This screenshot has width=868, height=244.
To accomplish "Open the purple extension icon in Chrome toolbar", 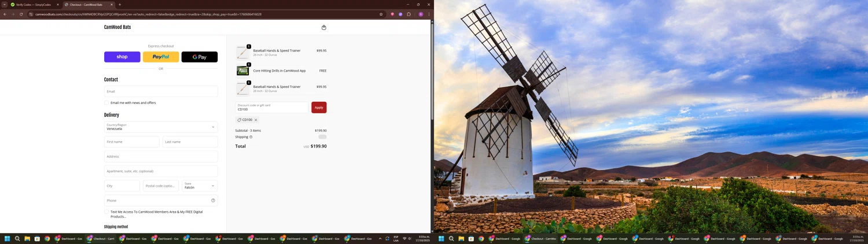I will 400,14.
